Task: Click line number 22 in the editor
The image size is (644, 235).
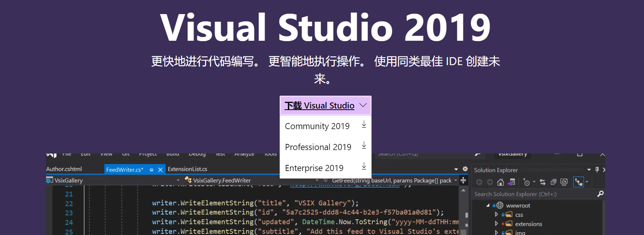Action: pos(69,204)
